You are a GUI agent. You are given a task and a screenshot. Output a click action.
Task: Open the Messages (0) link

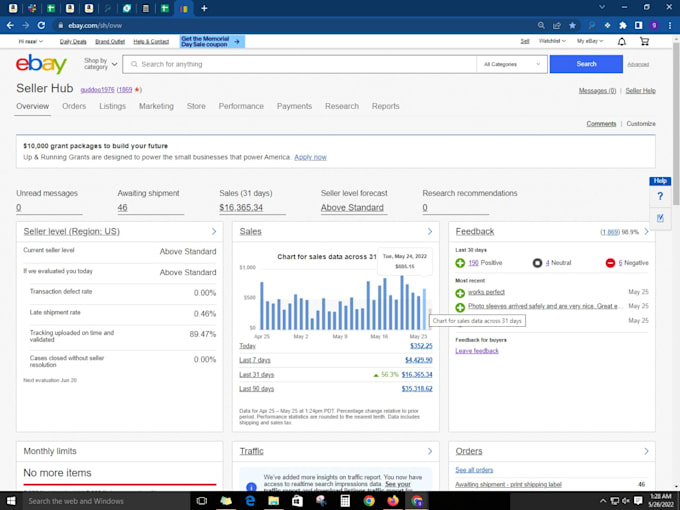(597, 91)
